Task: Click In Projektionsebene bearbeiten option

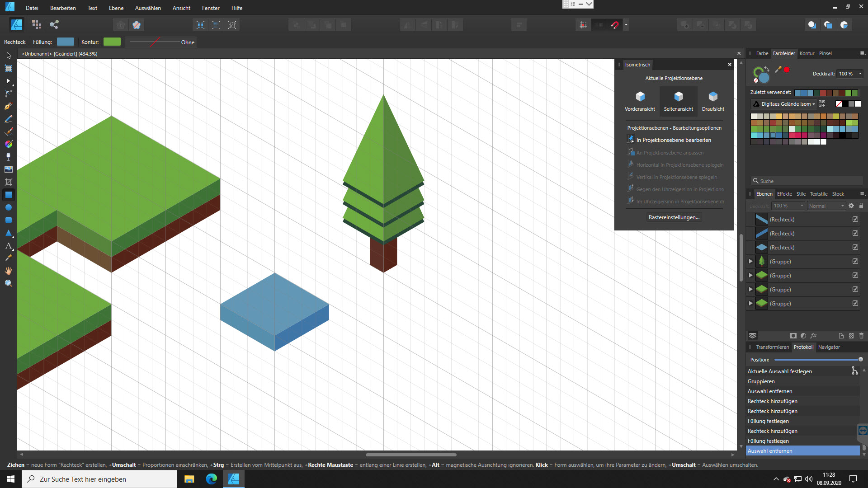Action: (674, 140)
